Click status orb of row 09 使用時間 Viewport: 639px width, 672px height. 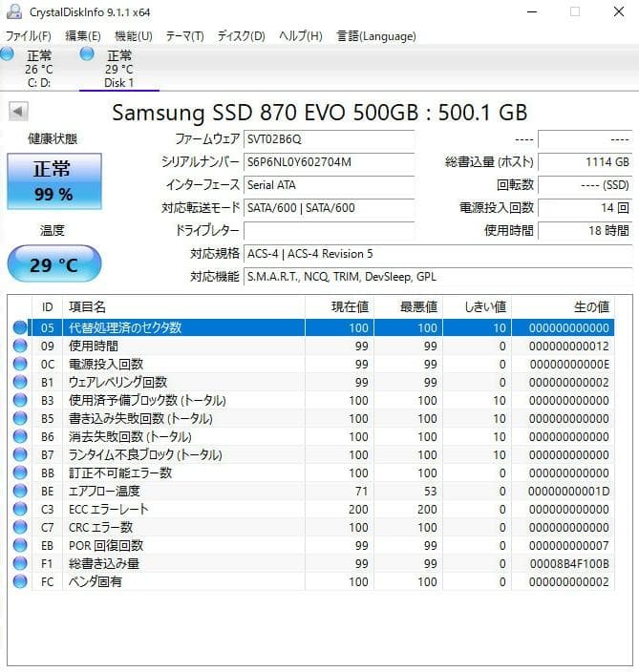tap(20, 346)
